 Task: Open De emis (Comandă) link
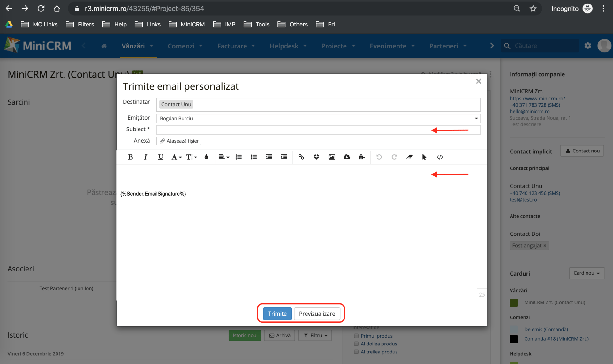click(546, 329)
